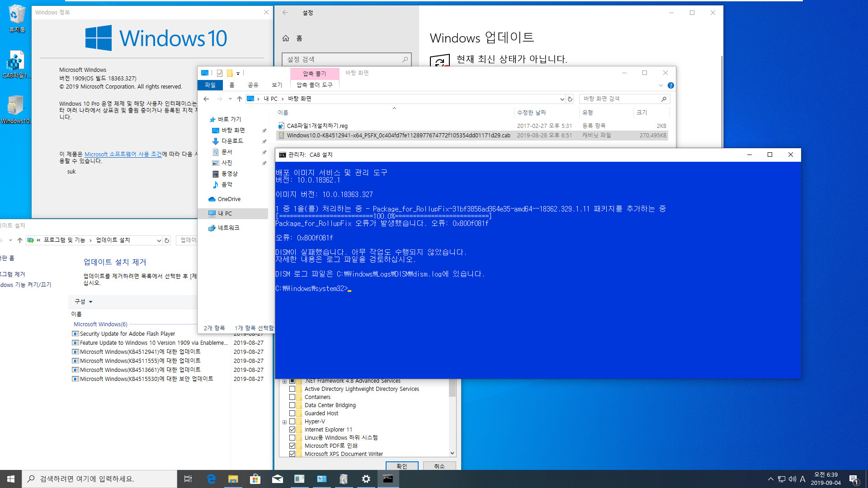Screen dimensions: 868x488
Task: Switch to 공유 ribbon tab
Action: 253,85
